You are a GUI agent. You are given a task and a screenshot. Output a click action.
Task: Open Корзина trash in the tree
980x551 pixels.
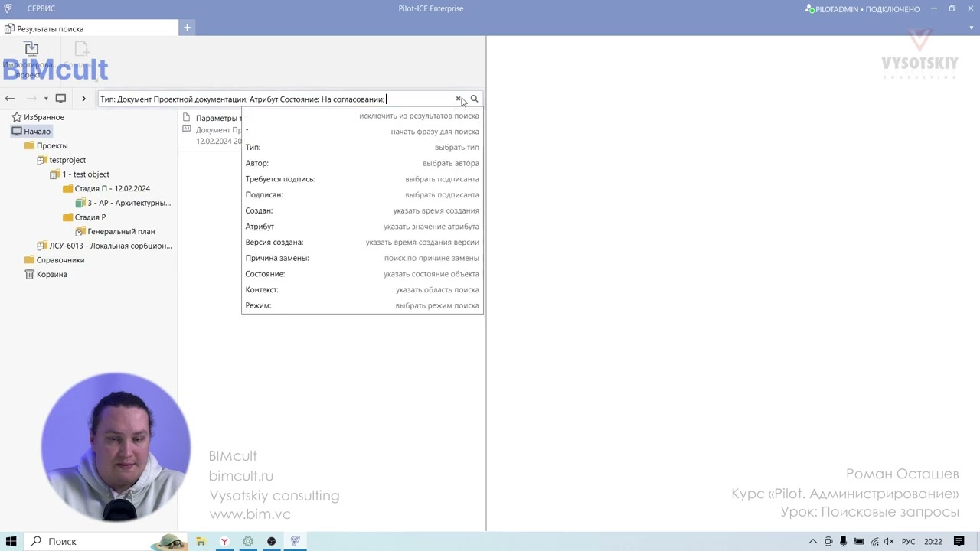[x=52, y=274]
